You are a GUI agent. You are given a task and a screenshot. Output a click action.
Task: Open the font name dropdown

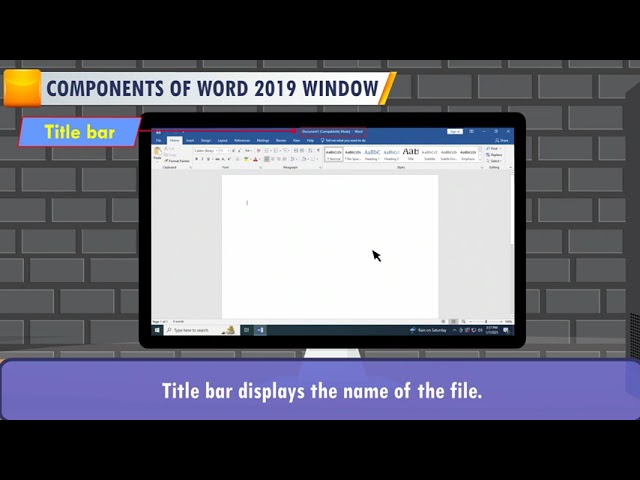click(x=217, y=151)
